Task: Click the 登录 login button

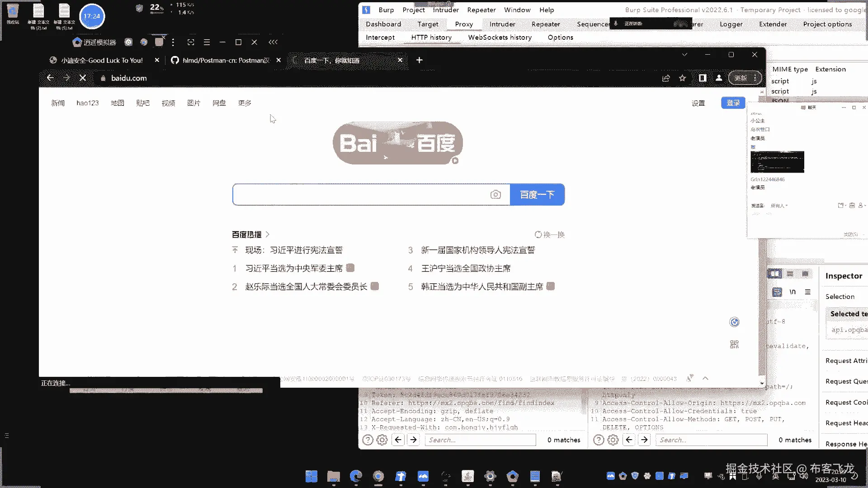Action: (732, 103)
